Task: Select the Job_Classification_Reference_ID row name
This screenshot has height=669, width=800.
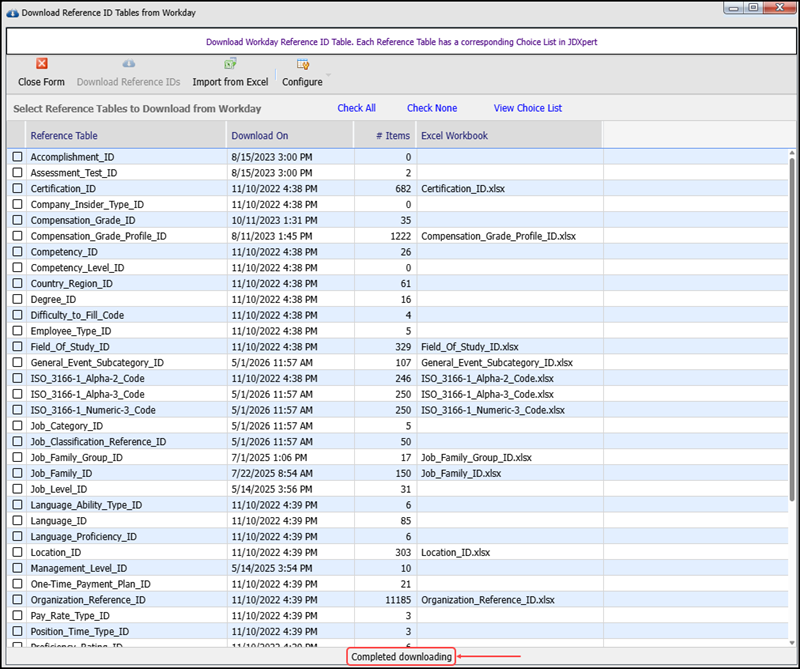Action: (98, 442)
